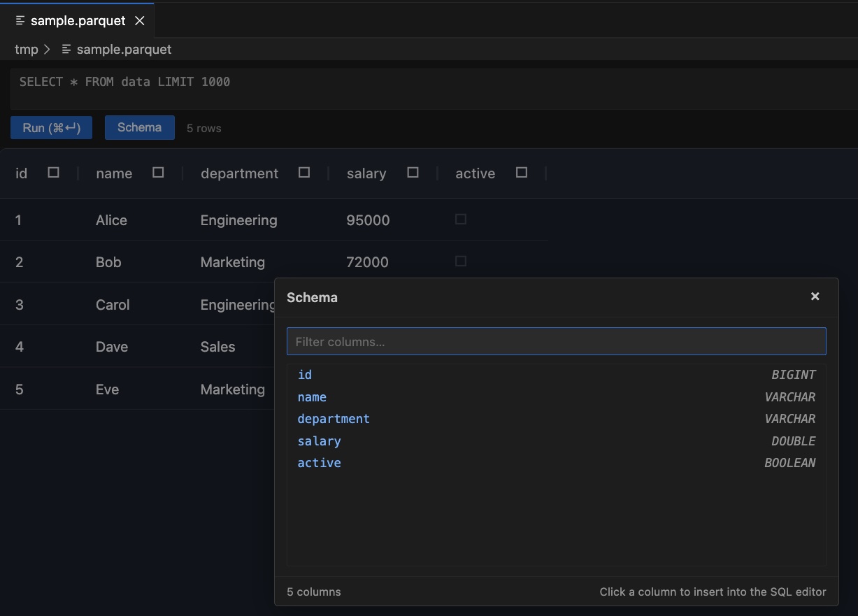Click the DOUBLE type label
Image resolution: width=858 pixels, height=616 pixels.
coord(793,441)
